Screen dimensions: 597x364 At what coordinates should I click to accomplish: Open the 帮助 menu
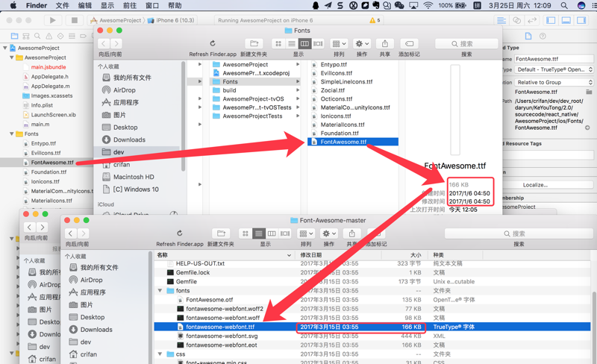pos(175,5)
